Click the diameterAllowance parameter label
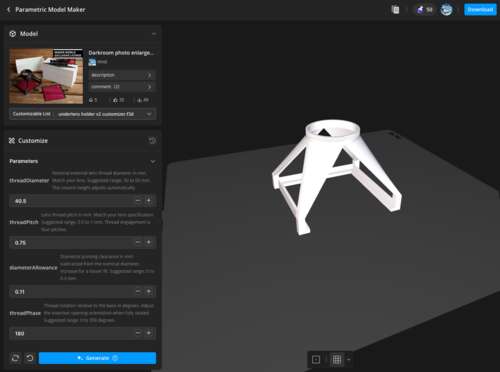The image size is (500, 372). click(33, 268)
